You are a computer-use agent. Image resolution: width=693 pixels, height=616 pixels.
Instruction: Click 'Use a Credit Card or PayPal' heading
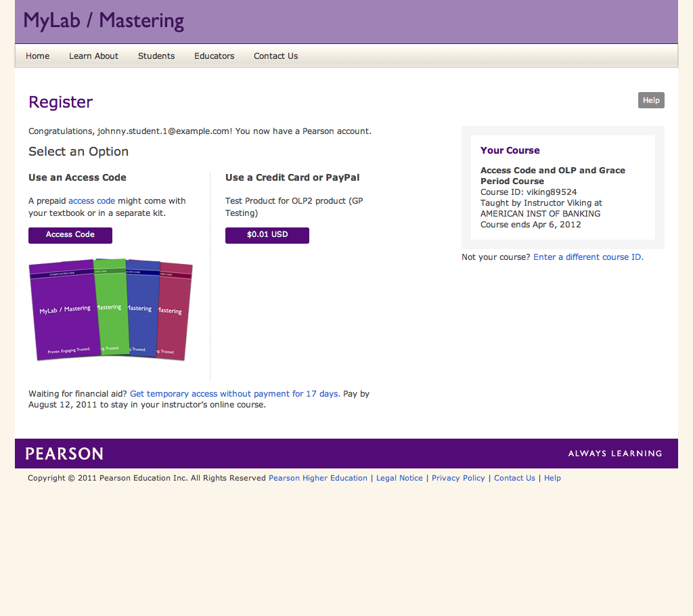click(292, 178)
